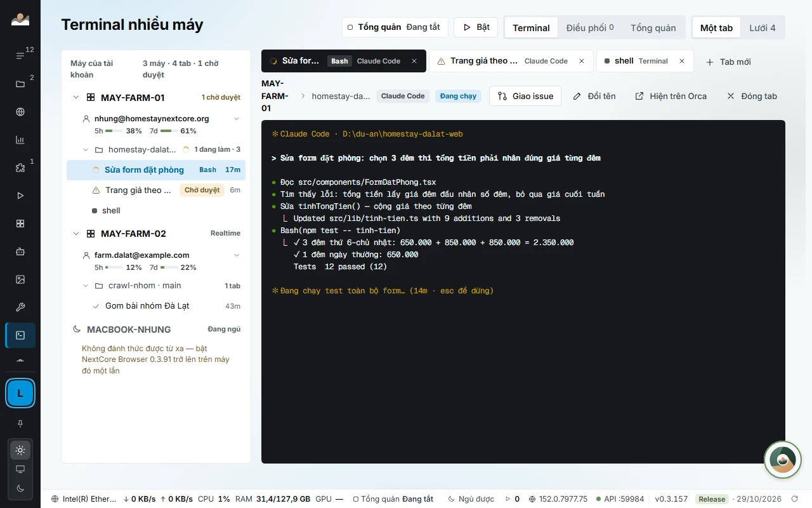Screen dimensions: 812x508
Task: Expand nhung@homestaynextcore.org account dropdown
Action: click(237, 119)
